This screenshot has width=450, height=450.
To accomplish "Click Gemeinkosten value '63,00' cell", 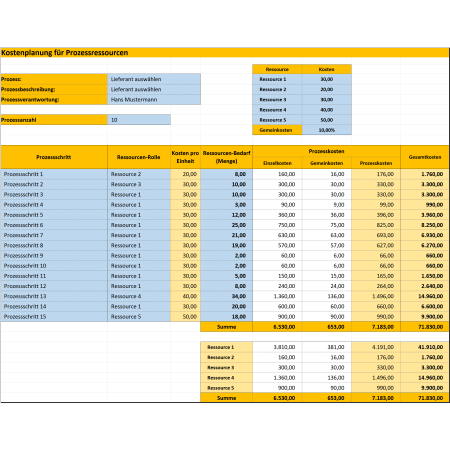I will [327, 235].
